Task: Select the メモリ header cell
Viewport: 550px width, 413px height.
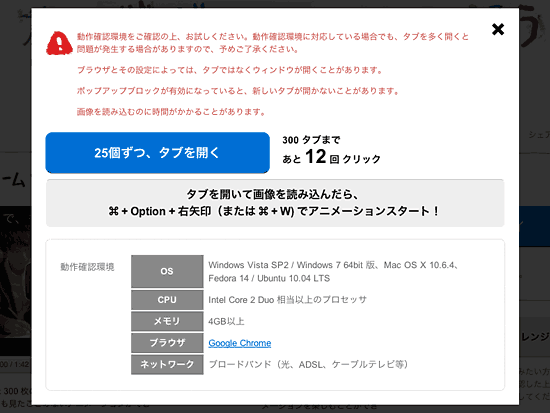Action: [167, 321]
